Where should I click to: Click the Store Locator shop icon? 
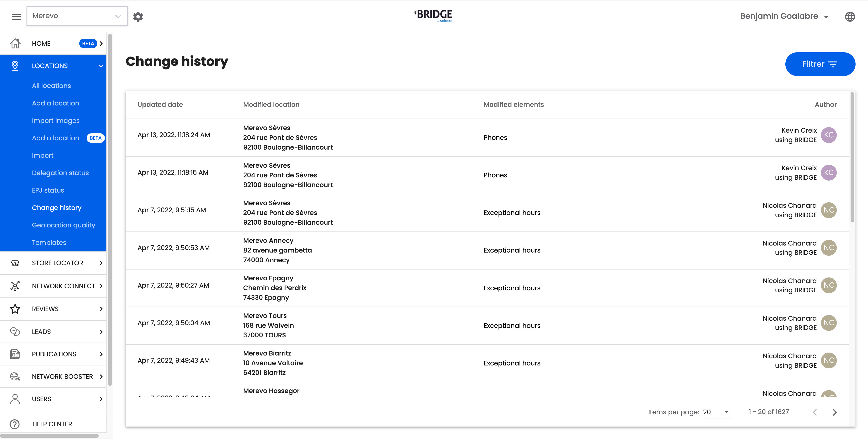tap(15, 263)
